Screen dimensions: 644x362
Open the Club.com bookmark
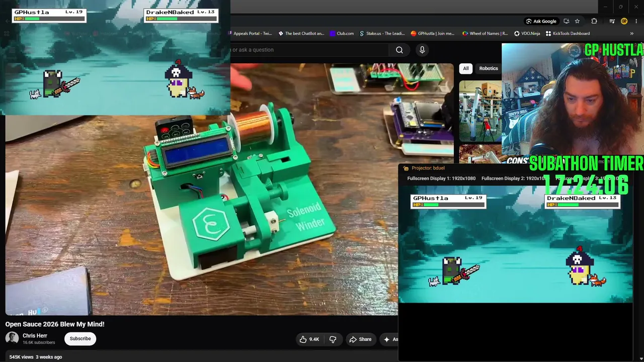[342, 34]
